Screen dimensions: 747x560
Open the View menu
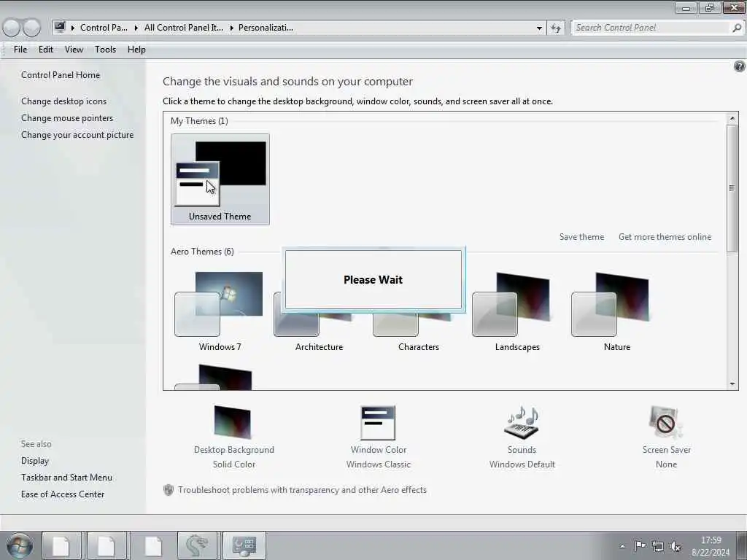(74, 50)
